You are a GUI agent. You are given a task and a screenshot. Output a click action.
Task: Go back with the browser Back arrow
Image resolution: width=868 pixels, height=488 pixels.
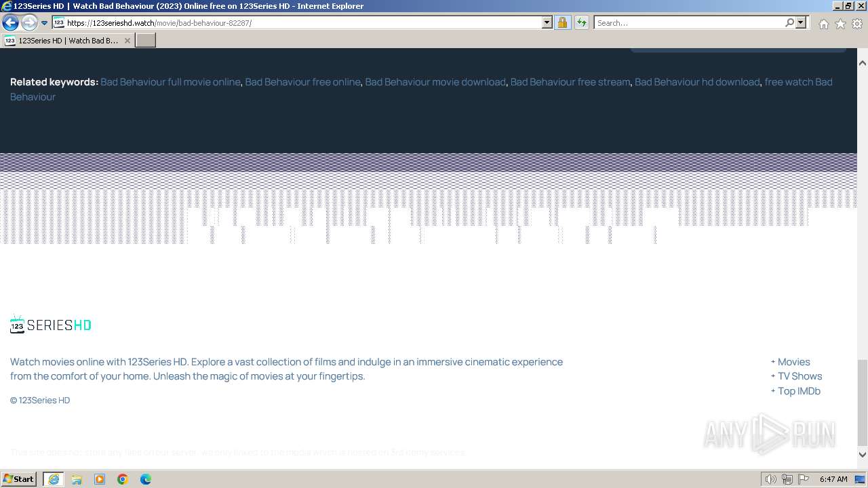coord(10,23)
